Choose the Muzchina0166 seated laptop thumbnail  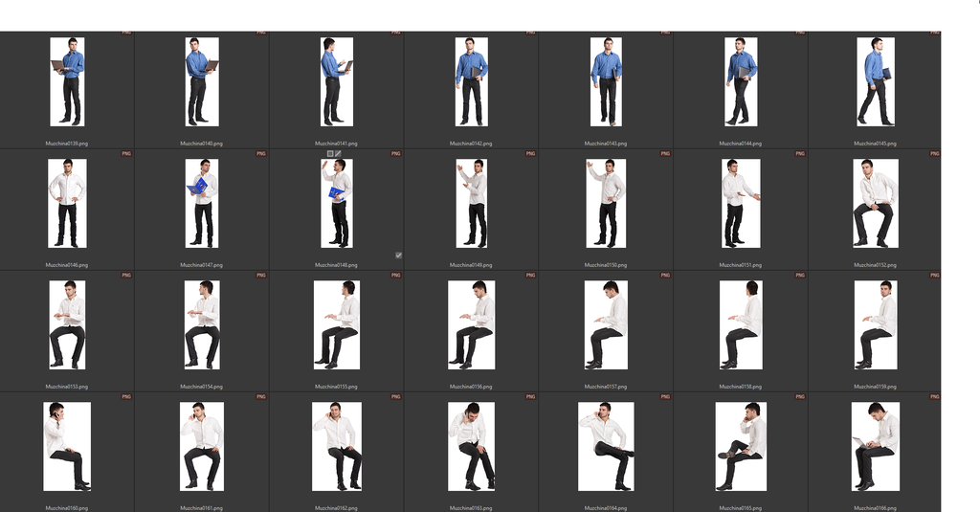875,446
